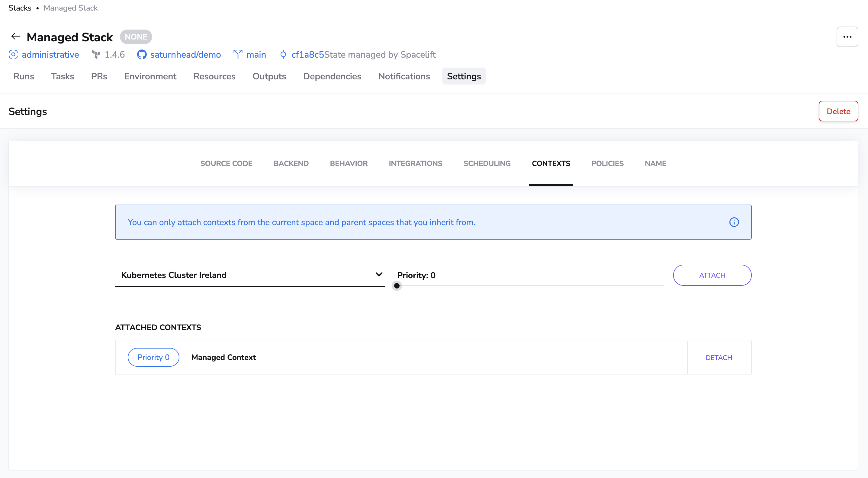Open the saturnhead/demo repository link
This screenshot has height=478, width=868.
pos(185,55)
